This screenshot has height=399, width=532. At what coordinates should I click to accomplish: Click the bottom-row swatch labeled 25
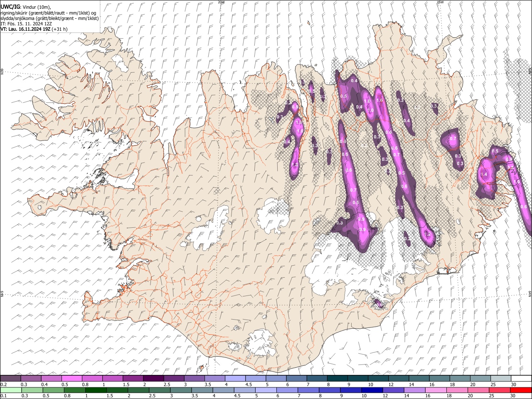point(500,390)
